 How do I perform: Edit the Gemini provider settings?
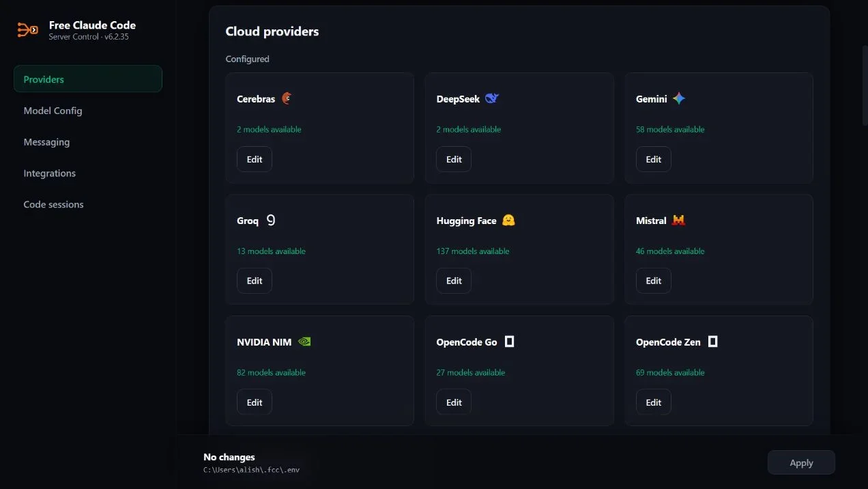pos(654,159)
